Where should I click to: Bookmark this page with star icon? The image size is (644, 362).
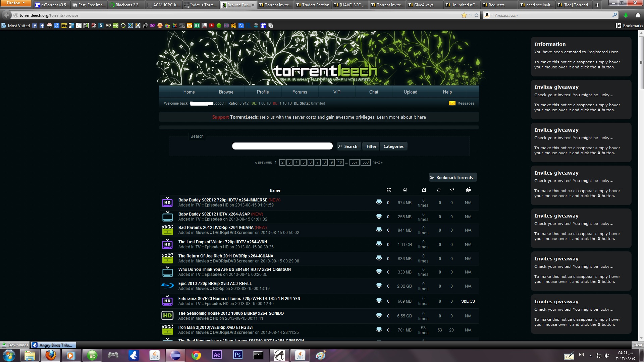tap(464, 15)
